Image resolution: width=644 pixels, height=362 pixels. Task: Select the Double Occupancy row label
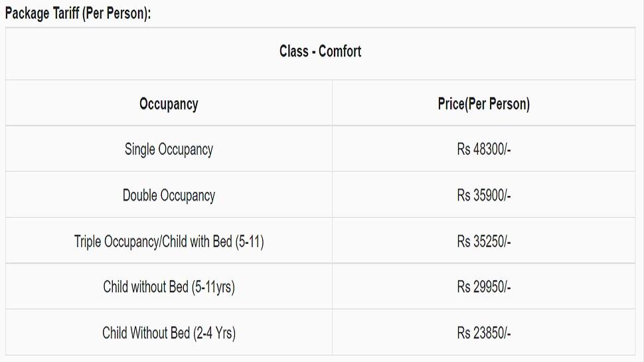169,195
